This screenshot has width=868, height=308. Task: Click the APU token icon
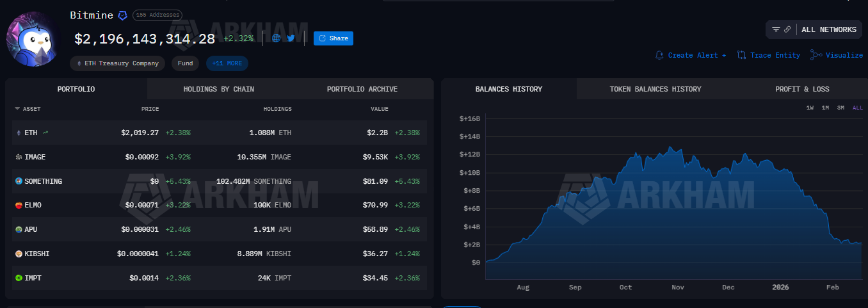coord(19,229)
